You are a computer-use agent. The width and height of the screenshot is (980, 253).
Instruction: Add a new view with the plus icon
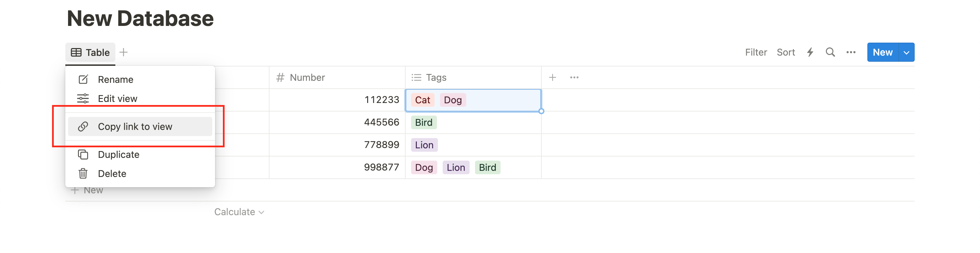(124, 52)
